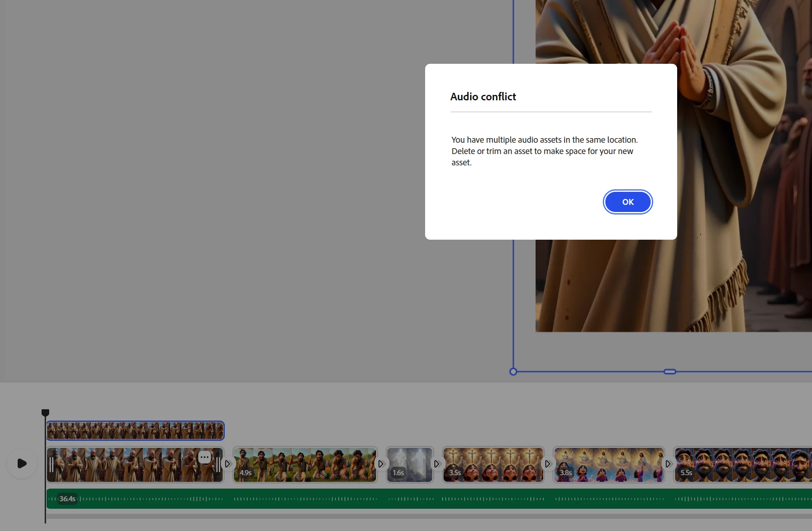This screenshot has width=812, height=531.
Task: Click transition icon before 3.5s scene
Action: click(437, 464)
